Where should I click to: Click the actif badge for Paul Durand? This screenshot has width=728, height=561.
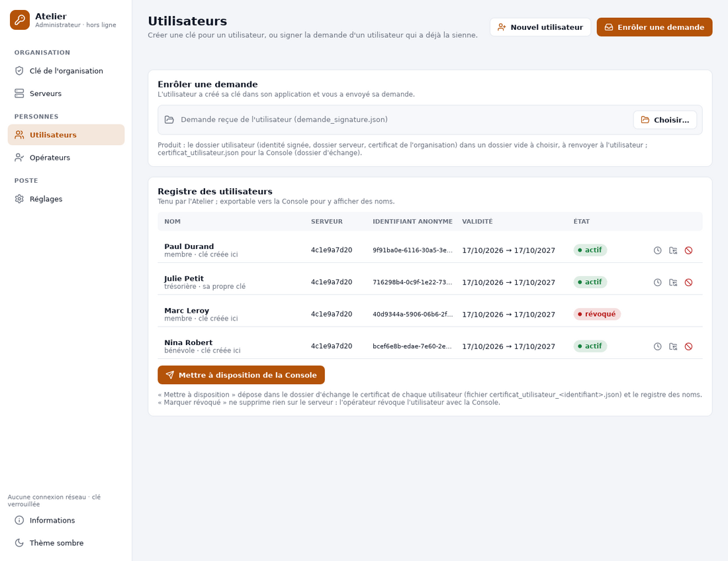[590, 250]
